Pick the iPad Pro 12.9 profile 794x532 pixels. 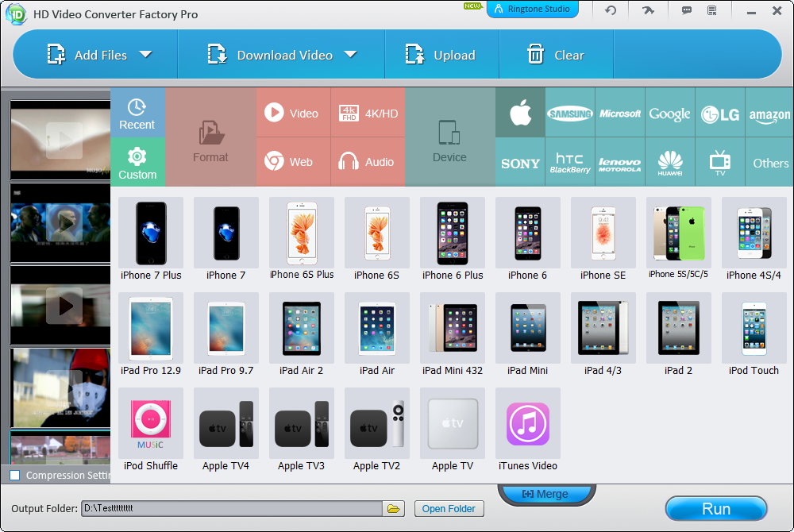click(151, 334)
